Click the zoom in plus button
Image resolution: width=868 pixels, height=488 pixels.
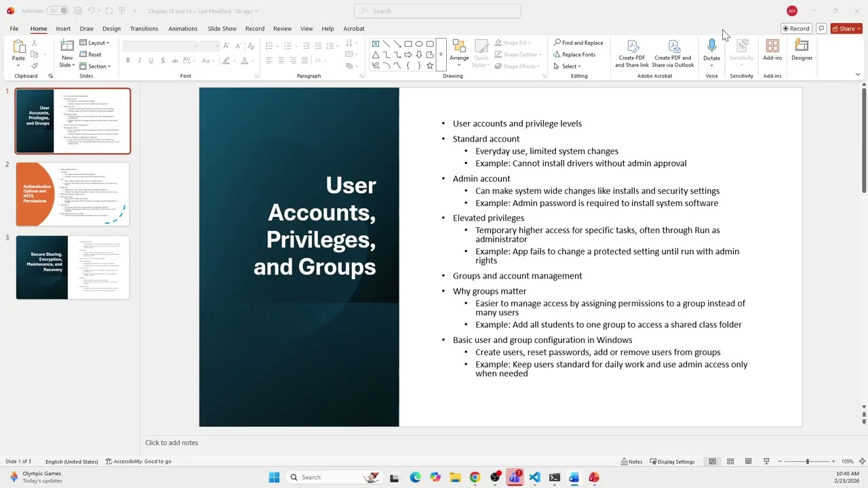pyautogui.click(x=834, y=462)
